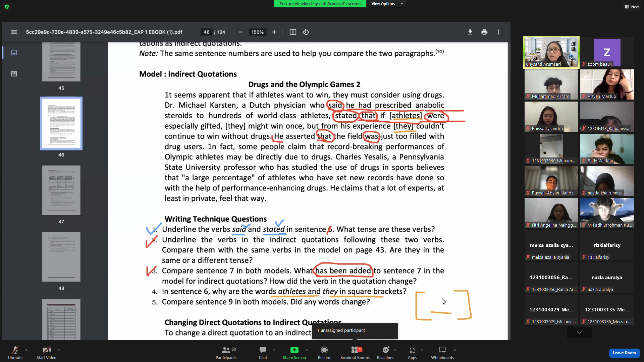Open the View Options dropdown
Screen dimensions: 644x362
pyautogui.click(x=387, y=4)
